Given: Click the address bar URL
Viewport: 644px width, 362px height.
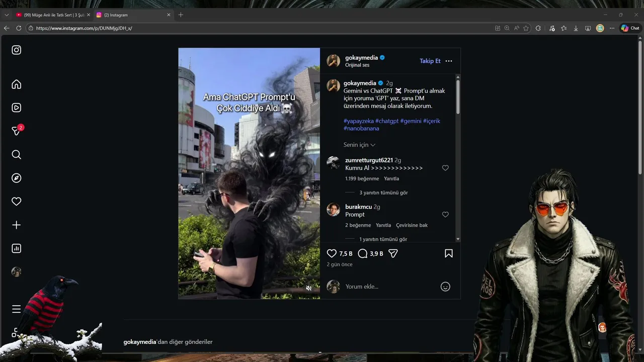Looking at the screenshot, I should click(84, 28).
